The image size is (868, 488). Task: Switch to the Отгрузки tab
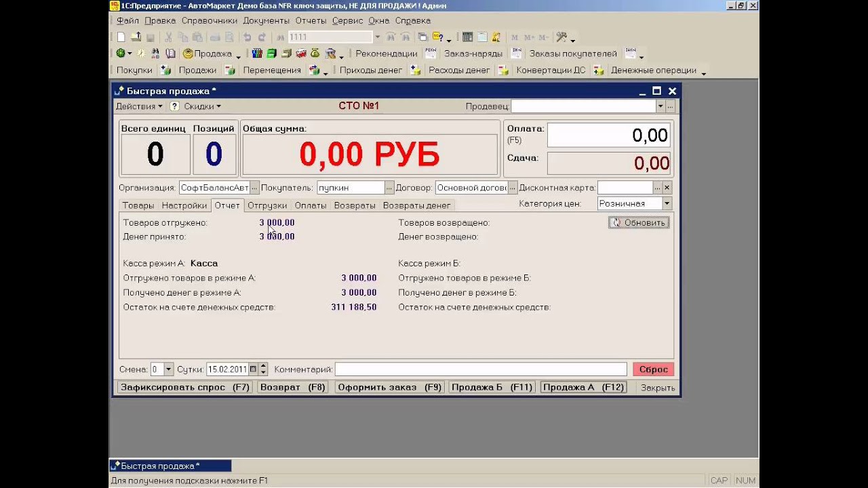[267, 205]
